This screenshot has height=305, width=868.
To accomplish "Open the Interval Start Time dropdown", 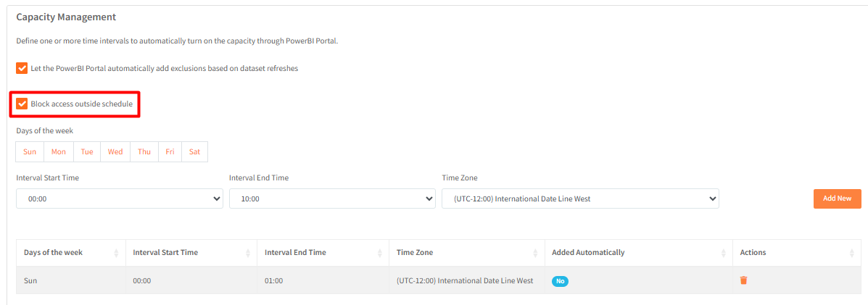I will [120, 199].
